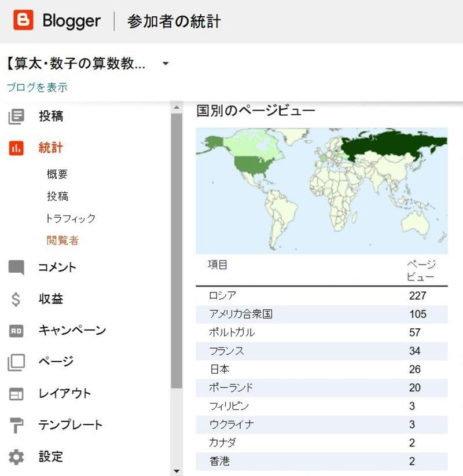Click the ブログを表示 link
The image size is (463, 476).
[37, 87]
